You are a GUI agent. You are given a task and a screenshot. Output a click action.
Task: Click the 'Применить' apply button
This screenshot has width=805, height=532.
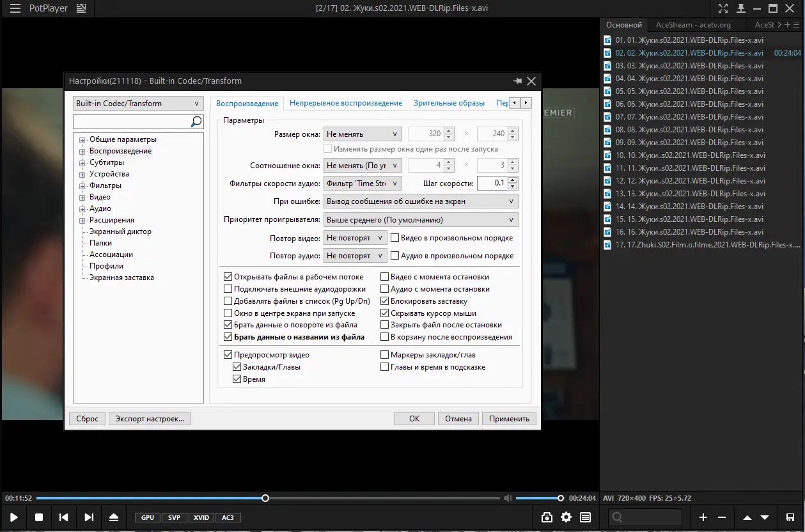[x=509, y=419]
